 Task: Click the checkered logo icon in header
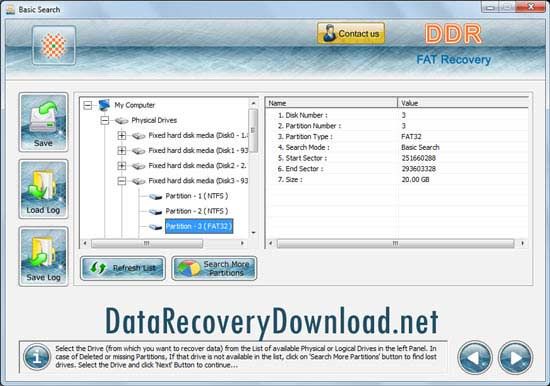(x=54, y=45)
